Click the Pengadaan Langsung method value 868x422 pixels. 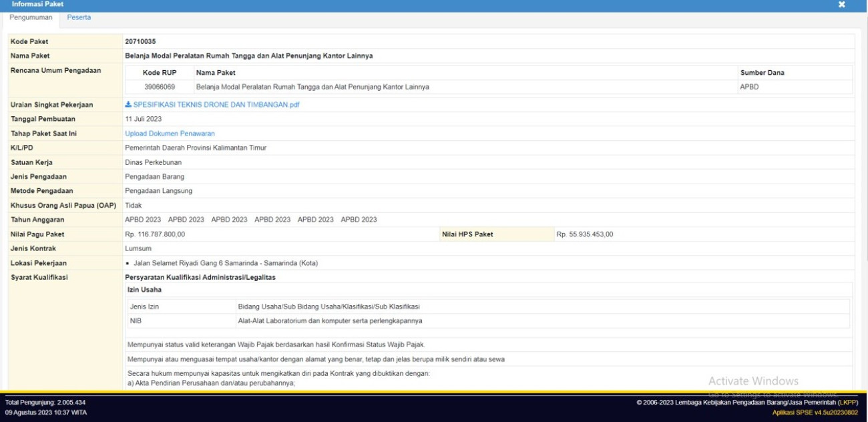click(x=158, y=191)
